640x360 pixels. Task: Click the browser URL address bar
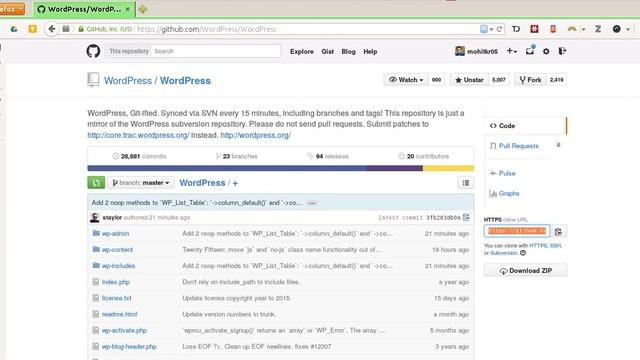click(x=306, y=29)
